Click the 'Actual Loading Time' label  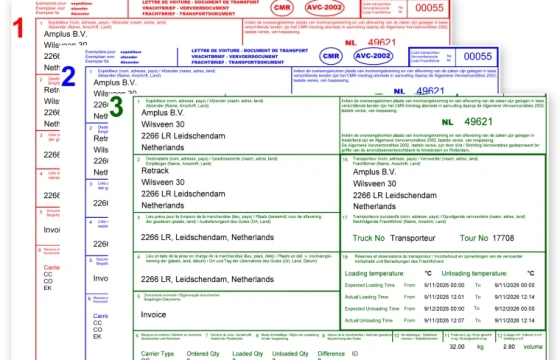[x=366, y=297]
